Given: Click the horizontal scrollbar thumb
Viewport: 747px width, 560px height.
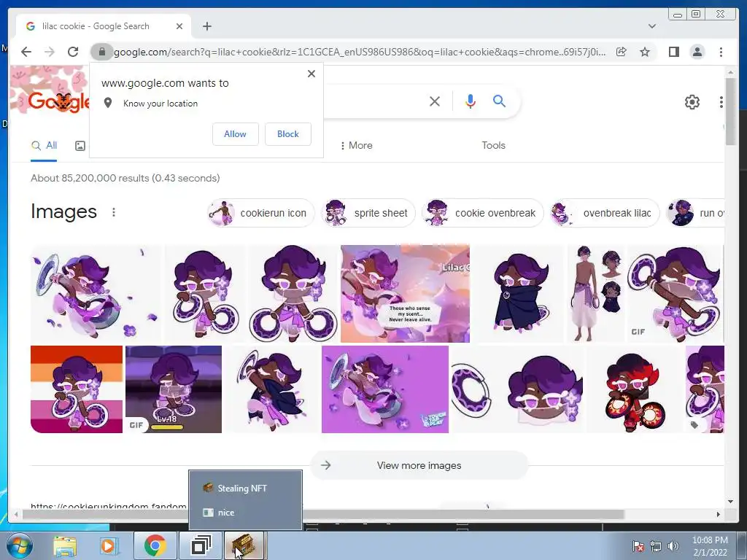Looking at the screenshot, I should pos(323,514).
